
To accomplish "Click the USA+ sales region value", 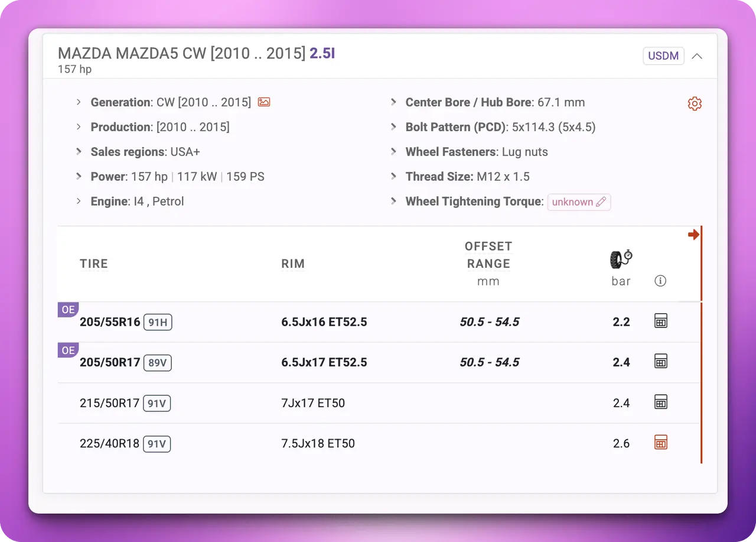I will (x=185, y=152).
